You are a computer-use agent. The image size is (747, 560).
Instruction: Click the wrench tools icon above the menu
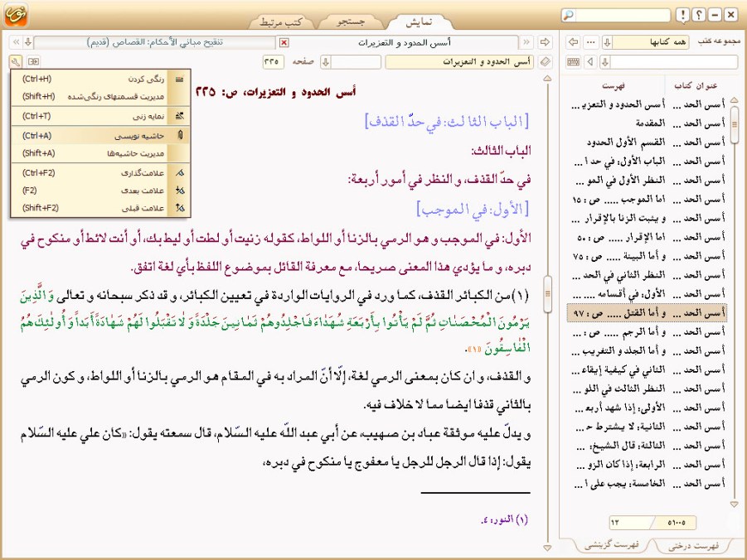pos(16,61)
